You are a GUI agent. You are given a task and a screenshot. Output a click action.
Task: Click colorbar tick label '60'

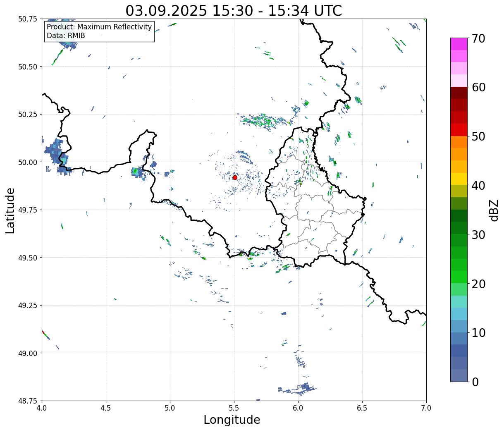pyautogui.click(x=478, y=87)
